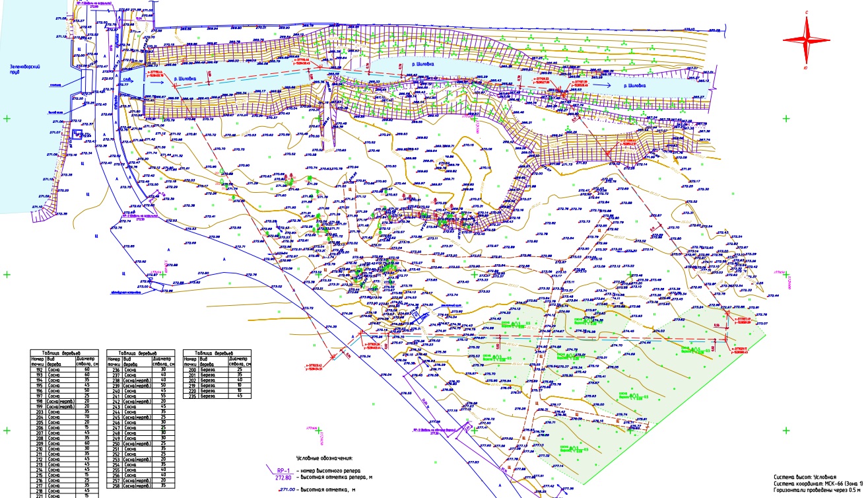The width and height of the screenshot is (868, 498).
Task: Select tree table row 206 Сосна
Action: [65, 427]
